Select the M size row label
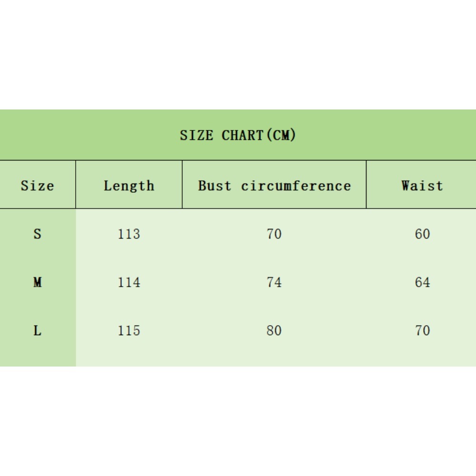Viewport: 476px width, 476px height. [x=37, y=283]
